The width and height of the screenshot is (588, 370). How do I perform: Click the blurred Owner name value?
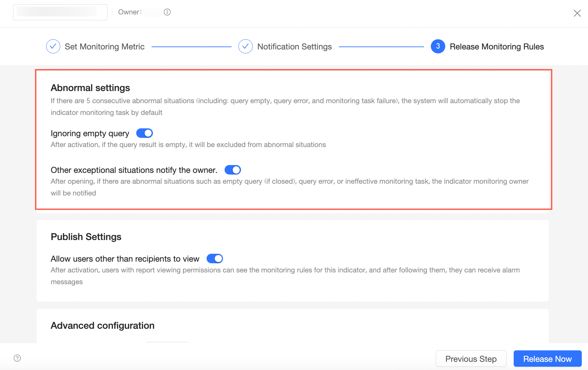pyautogui.click(x=153, y=12)
